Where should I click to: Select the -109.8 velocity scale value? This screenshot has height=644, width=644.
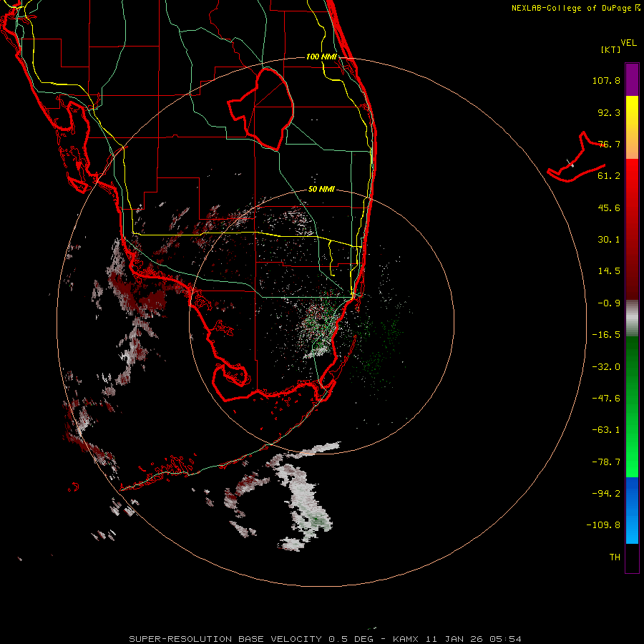click(x=603, y=525)
